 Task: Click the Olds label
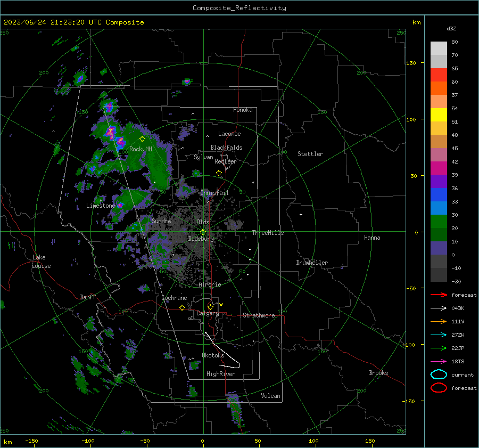(203, 222)
